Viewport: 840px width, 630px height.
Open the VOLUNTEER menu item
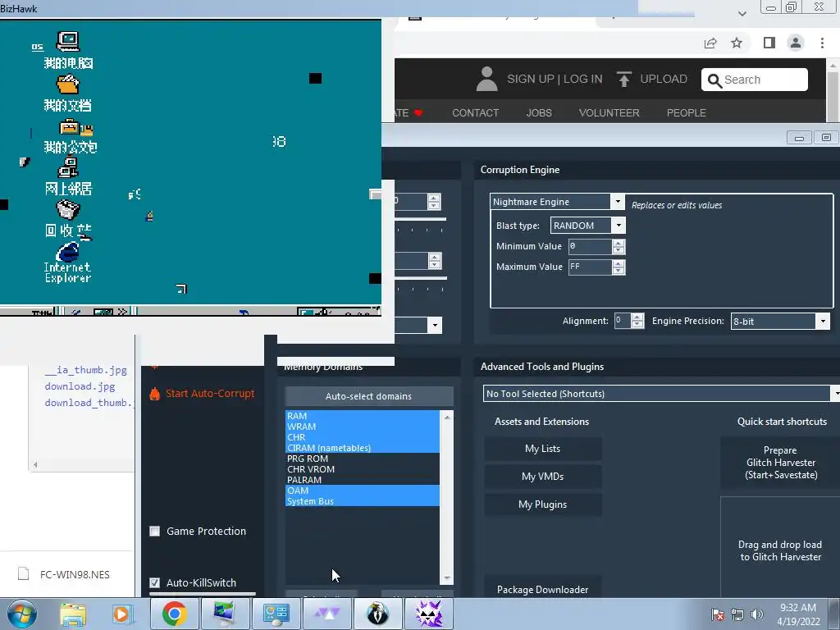tap(609, 112)
